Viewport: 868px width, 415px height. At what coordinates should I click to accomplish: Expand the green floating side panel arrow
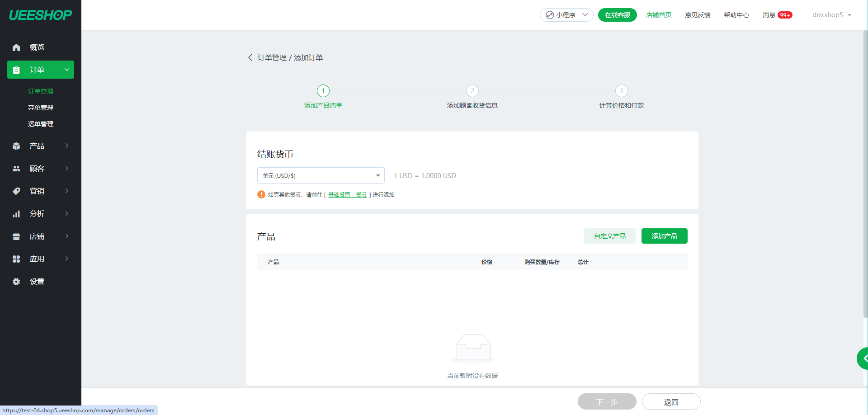(863, 358)
